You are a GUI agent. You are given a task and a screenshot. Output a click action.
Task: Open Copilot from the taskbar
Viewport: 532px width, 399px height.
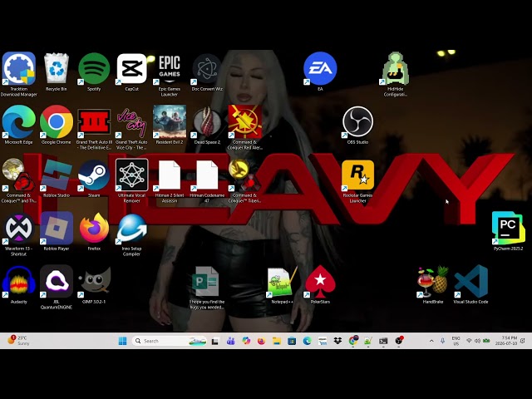[x=246, y=341]
